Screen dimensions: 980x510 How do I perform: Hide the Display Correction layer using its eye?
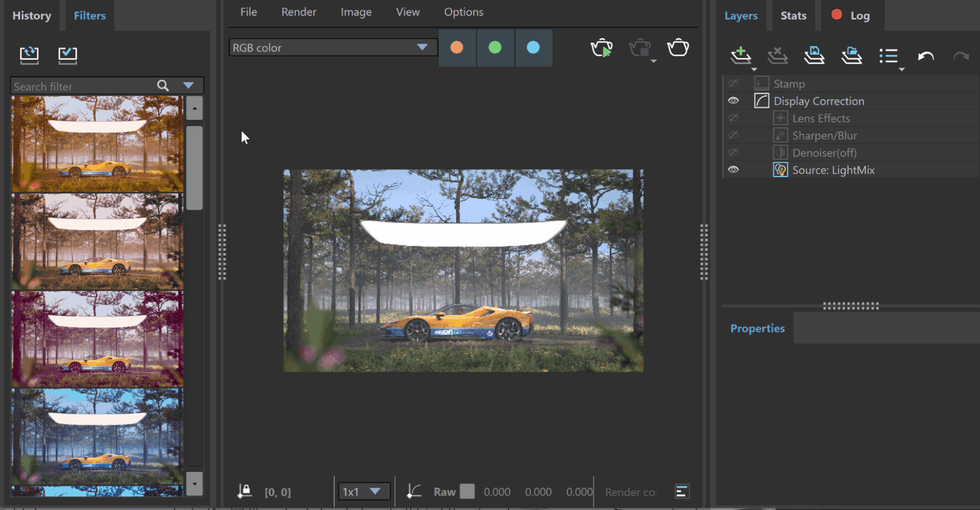coord(733,101)
